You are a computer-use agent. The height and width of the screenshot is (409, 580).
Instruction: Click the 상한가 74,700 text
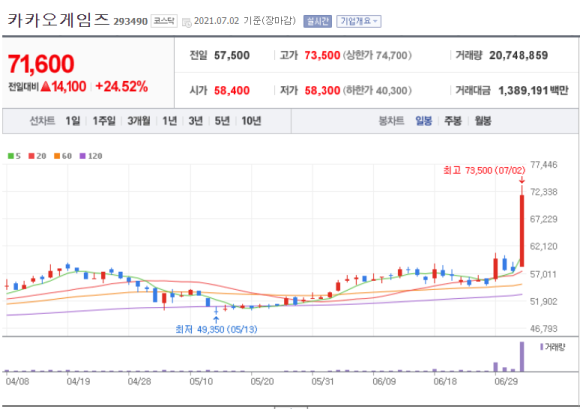click(377, 55)
